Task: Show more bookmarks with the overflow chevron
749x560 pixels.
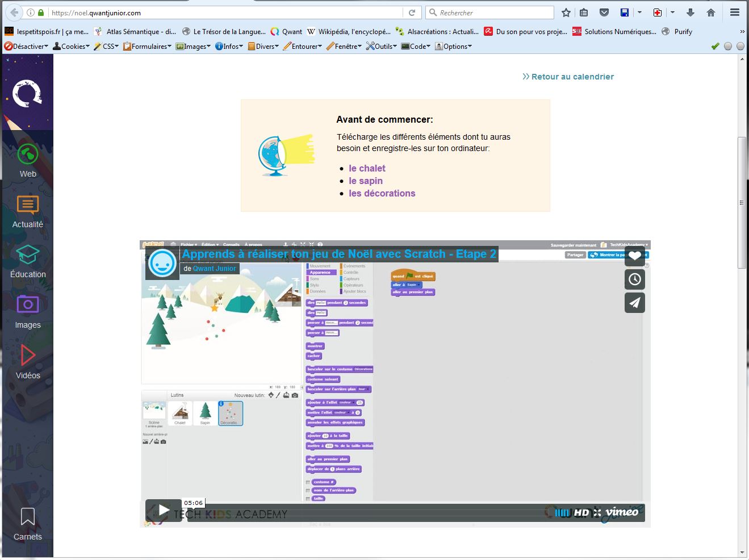Action: point(742,32)
